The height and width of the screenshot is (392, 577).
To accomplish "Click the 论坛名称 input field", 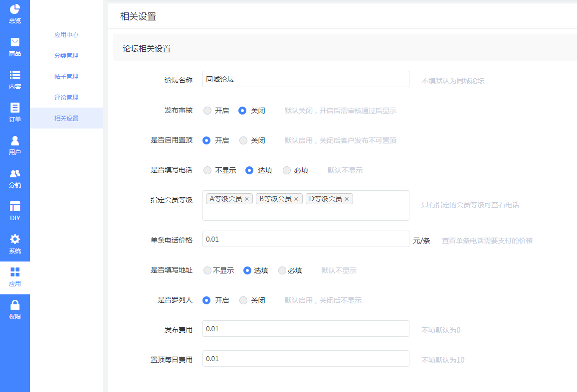I will point(306,79).
